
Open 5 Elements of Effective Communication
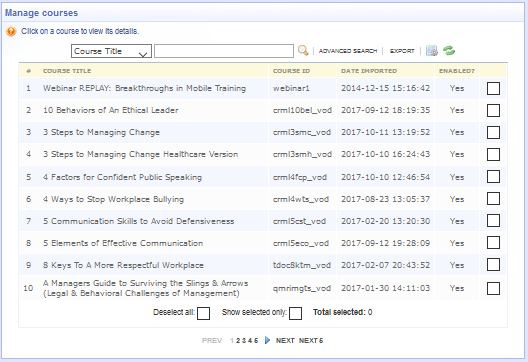point(123,243)
